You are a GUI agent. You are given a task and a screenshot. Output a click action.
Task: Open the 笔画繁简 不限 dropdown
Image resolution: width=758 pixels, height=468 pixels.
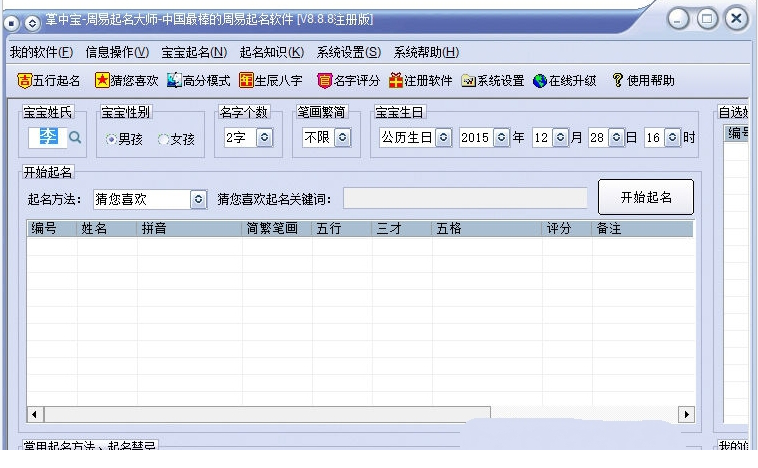tap(342, 138)
